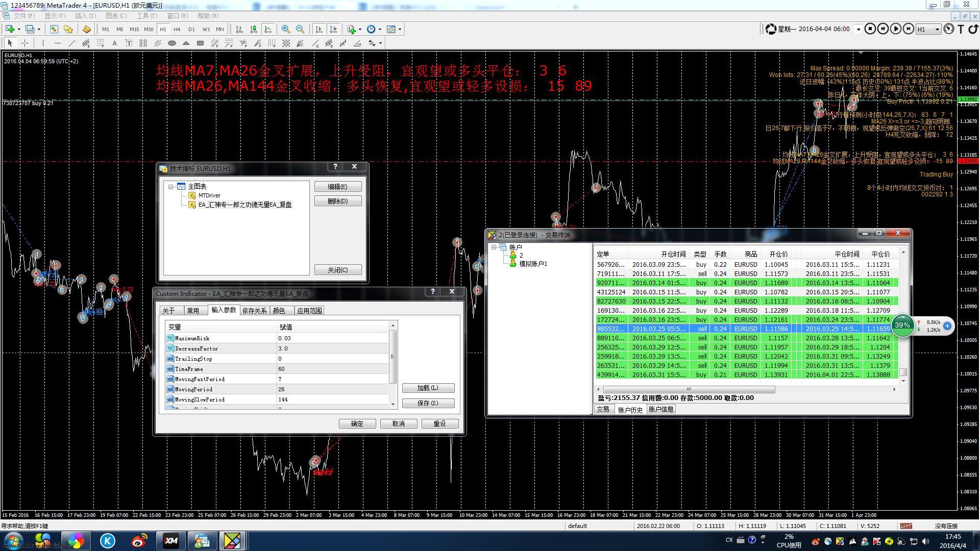Open the replay date dropdown arrow
Image resolution: width=980 pixels, height=551 pixels.
[x=859, y=29]
